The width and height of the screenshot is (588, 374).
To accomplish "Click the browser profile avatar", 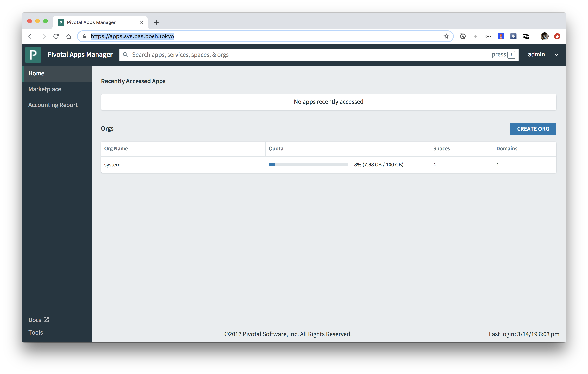I will pyautogui.click(x=544, y=36).
